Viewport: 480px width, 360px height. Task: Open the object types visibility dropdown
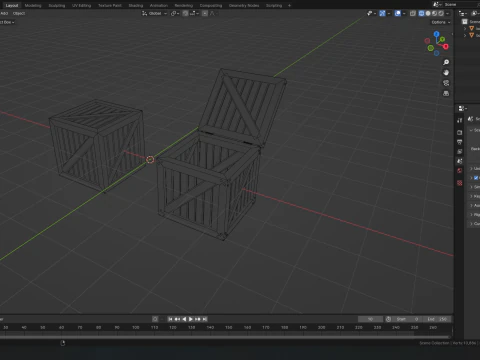pyautogui.click(x=371, y=13)
